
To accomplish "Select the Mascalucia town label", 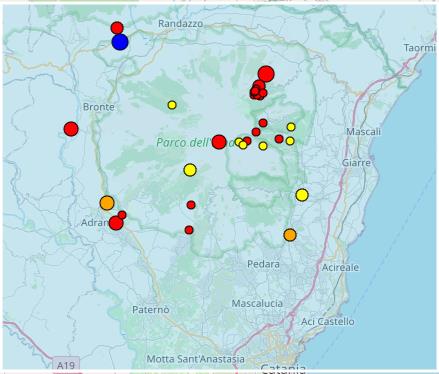I will tap(257, 304).
